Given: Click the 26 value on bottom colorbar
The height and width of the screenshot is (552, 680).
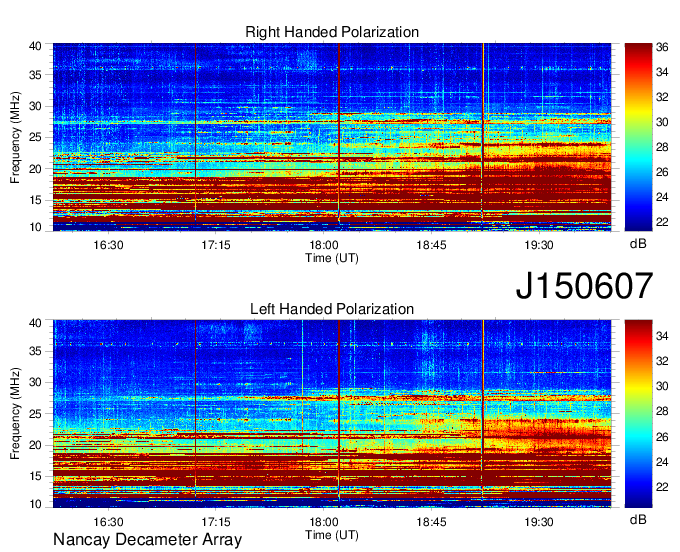Looking at the screenshot, I should point(662,437).
